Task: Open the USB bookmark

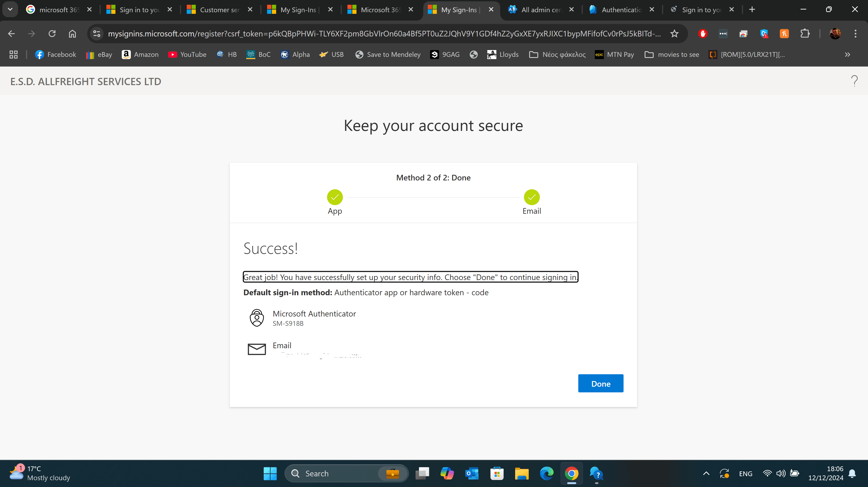Action: click(331, 55)
